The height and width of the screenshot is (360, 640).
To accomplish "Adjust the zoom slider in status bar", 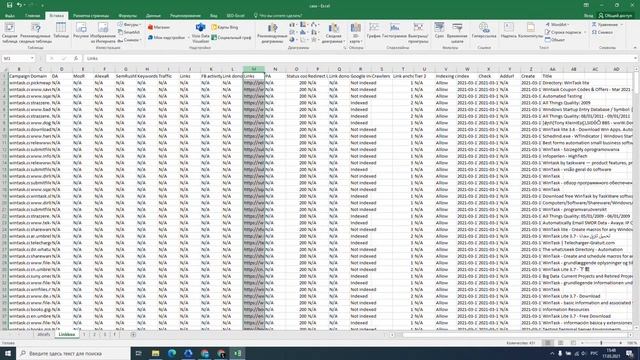I will [601, 343].
